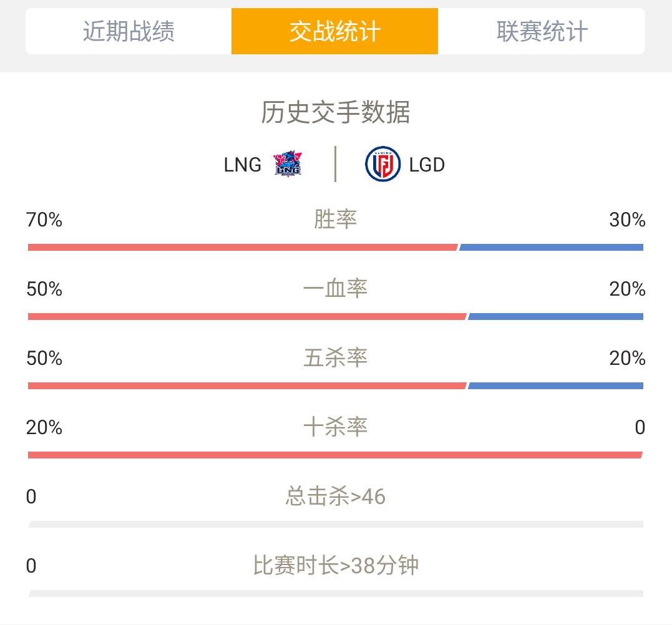Open the 联赛统计 tab
Screen dimensions: 672x625
tap(542, 31)
